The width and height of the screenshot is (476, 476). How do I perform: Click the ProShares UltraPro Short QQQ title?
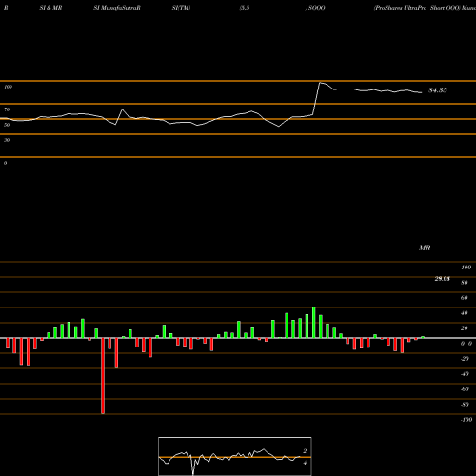pyautogui.click(x=417, y=8)
